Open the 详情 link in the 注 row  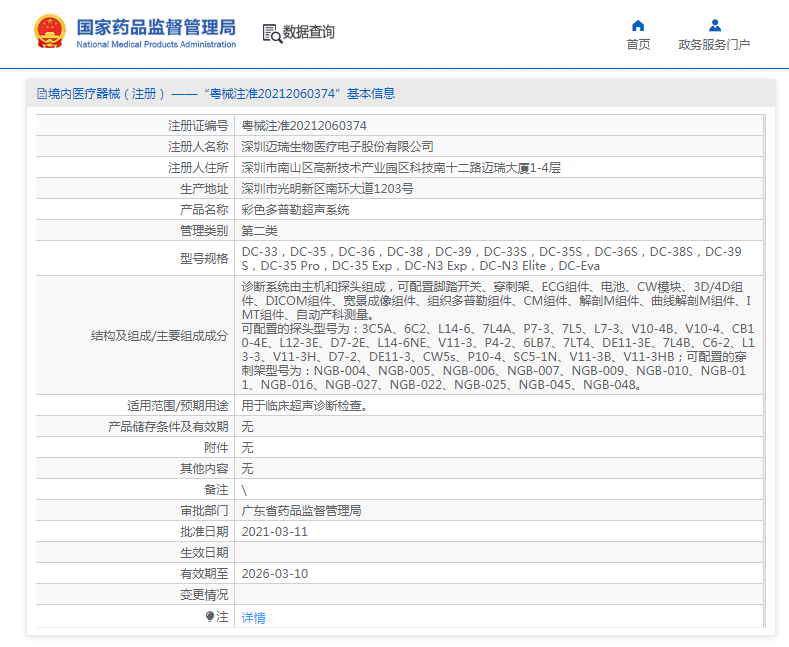coord(253,618)
